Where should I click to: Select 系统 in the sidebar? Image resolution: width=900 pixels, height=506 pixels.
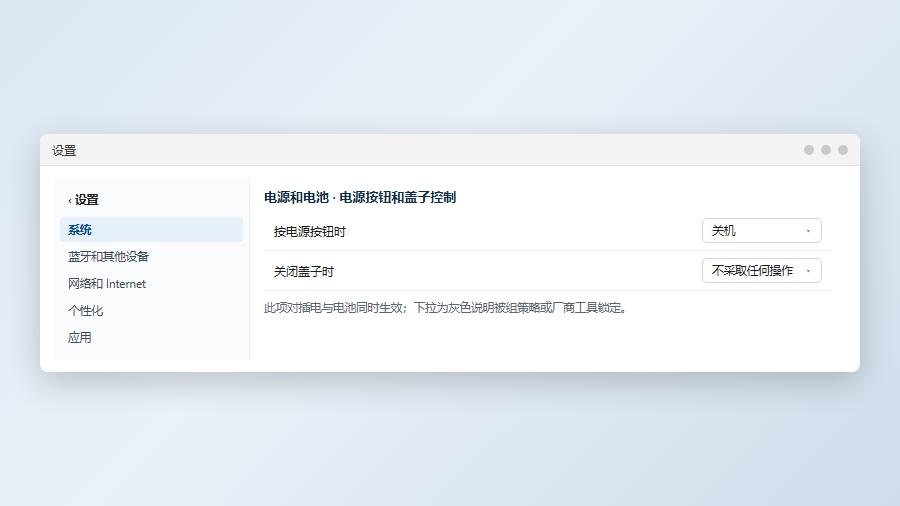tap(152, 229)
